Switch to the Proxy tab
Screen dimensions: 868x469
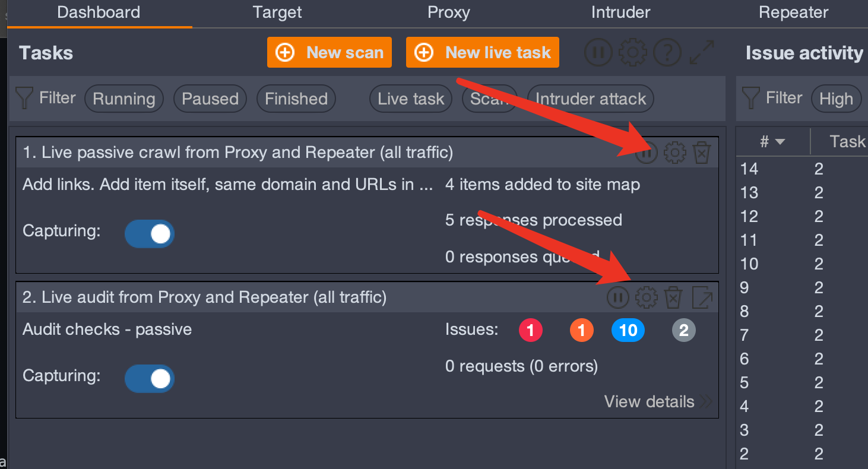point(449,12)
